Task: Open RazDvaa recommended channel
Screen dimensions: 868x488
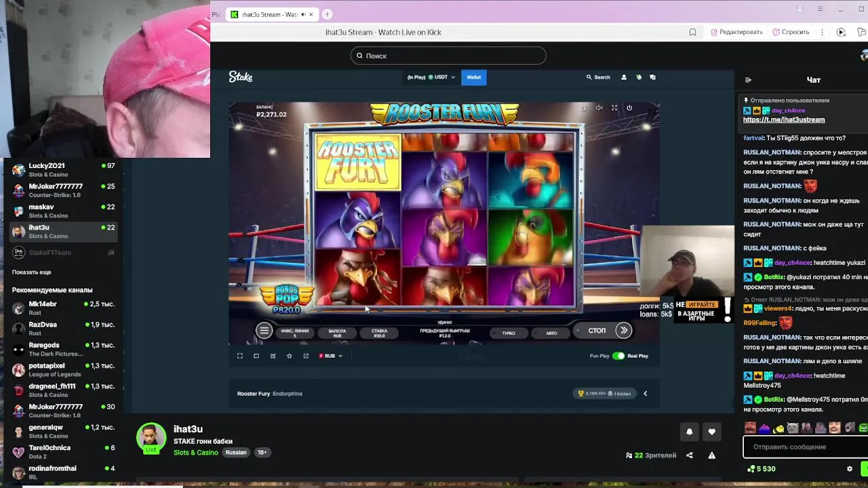Action: [63, 329]
